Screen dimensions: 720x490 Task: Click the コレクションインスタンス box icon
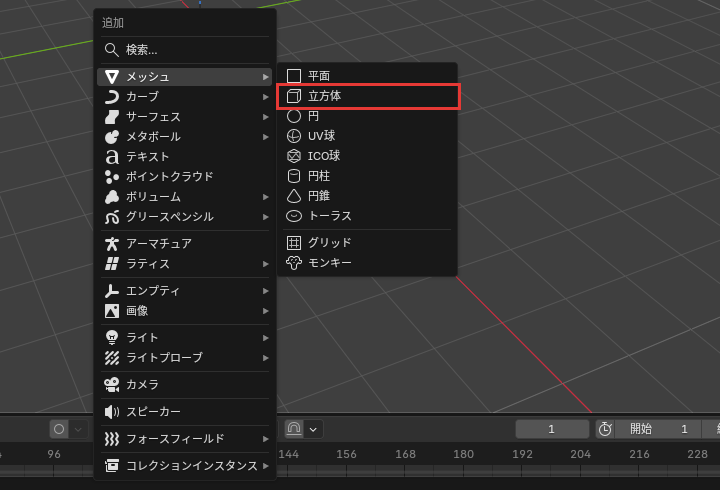[112, 466]
